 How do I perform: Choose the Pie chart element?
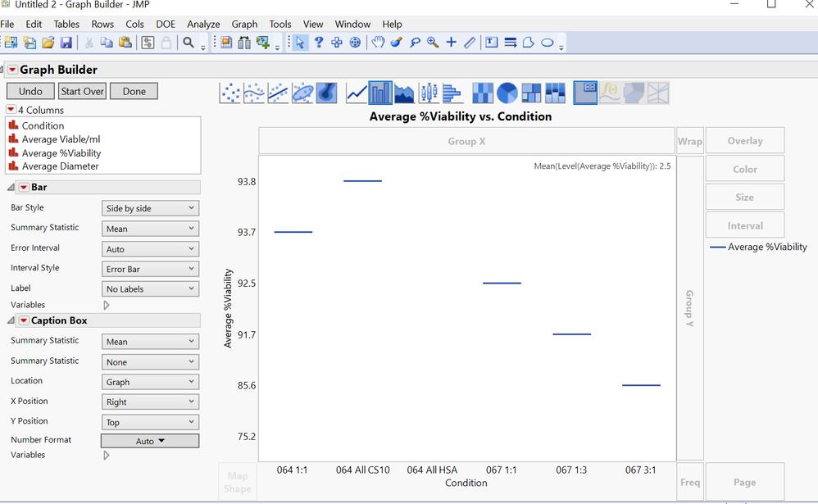(507, 93)
